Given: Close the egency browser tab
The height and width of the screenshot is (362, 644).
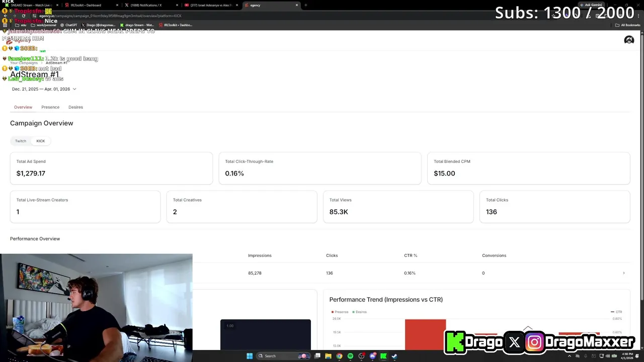Looking at the screenshot, I should coord(297,5).
